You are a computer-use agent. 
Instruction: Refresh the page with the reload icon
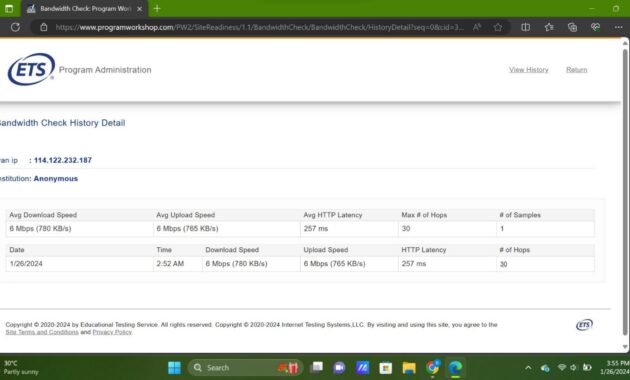(15, 27)
